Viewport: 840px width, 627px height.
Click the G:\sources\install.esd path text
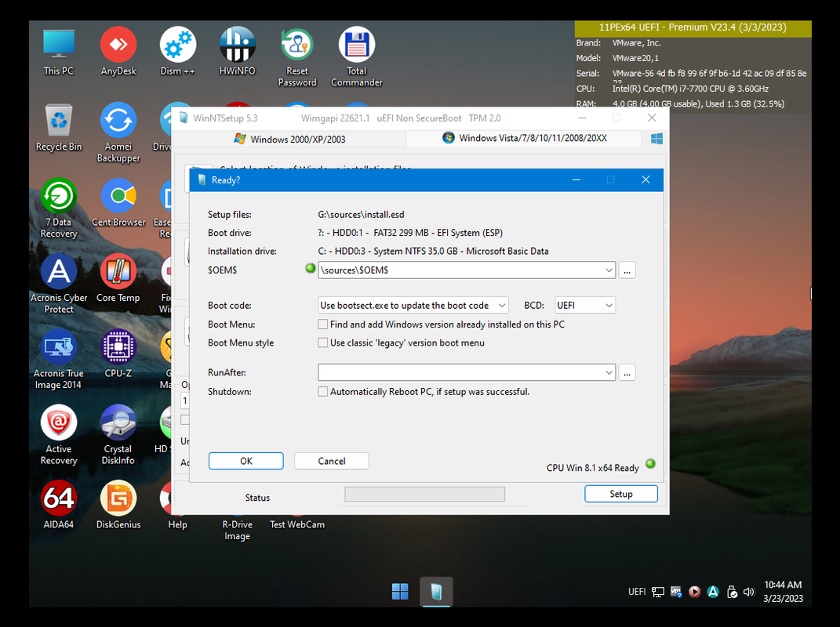click(361, 214)
